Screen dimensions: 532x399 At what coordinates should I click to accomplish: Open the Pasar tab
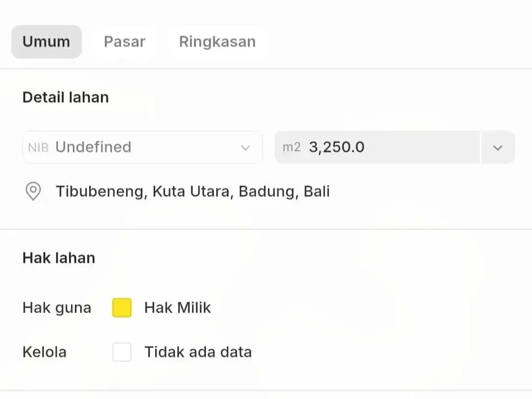coord(125,42)
